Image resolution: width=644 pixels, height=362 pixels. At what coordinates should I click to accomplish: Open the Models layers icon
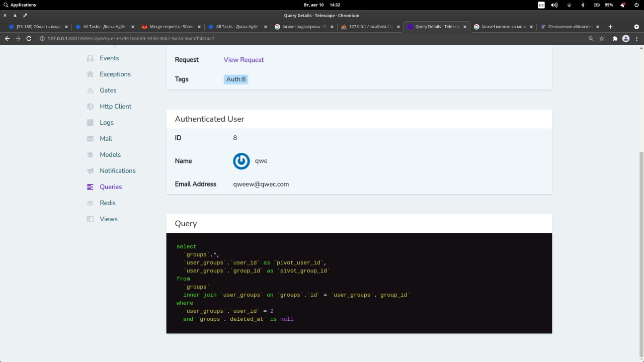pyautogui.click(x=90, y=155)
